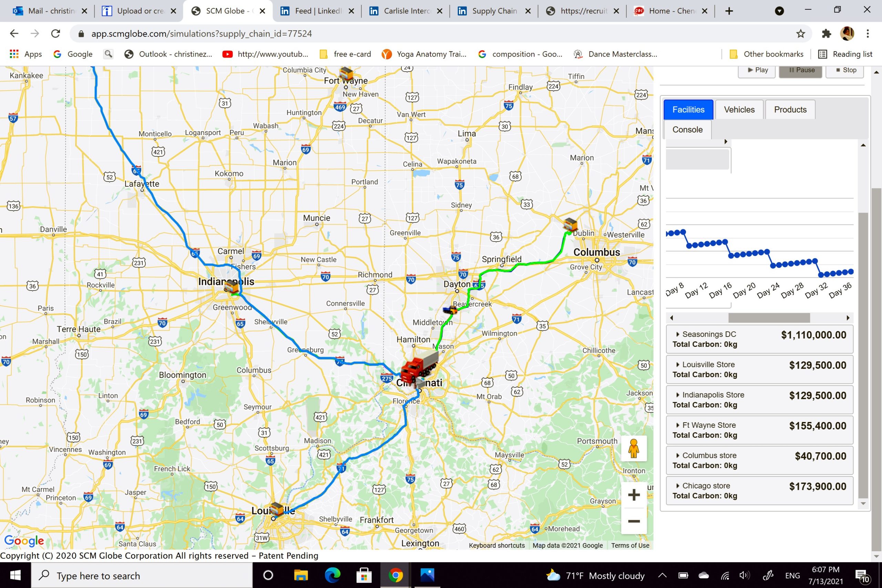Open the clock showing 6:07 PM
882x588 pixels.
(825, 576)
